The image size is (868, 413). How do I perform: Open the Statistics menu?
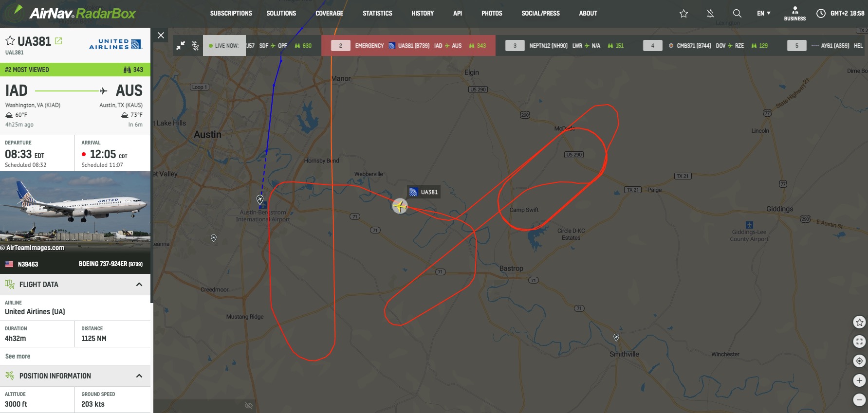(377, 13)
